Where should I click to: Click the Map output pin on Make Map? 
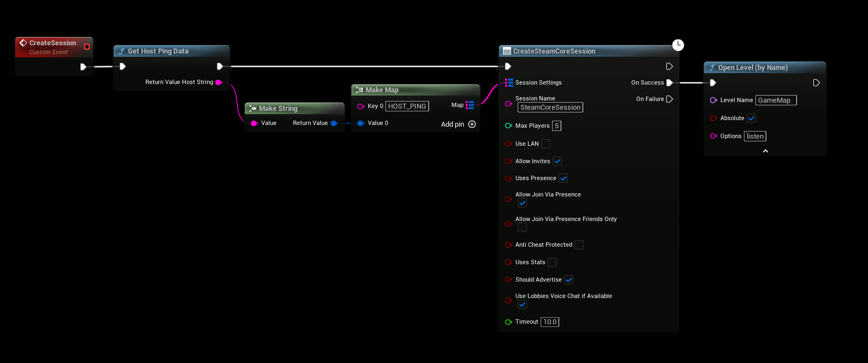[x=470, y=105]
